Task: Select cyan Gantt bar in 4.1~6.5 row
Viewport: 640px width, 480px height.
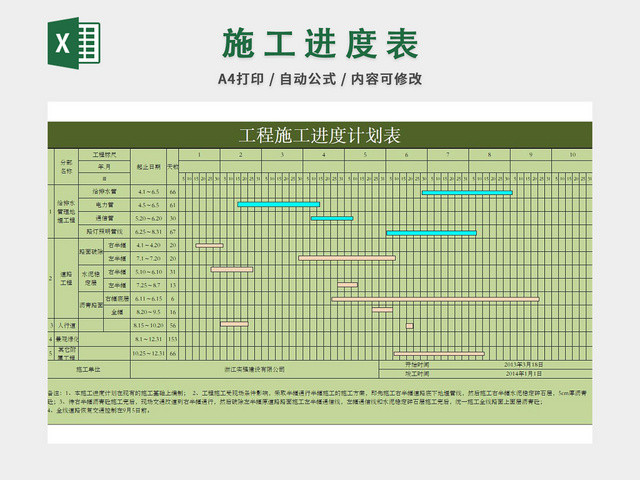Action: point(467,193)
